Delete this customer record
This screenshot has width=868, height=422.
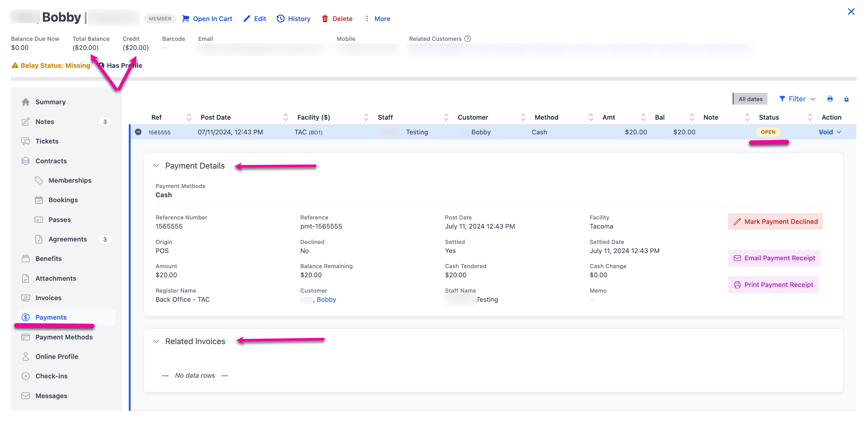click(x=337, y=19)
